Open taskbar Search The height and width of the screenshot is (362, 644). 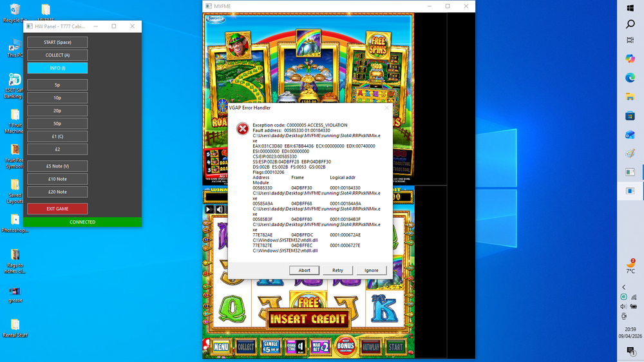[630, 24]
